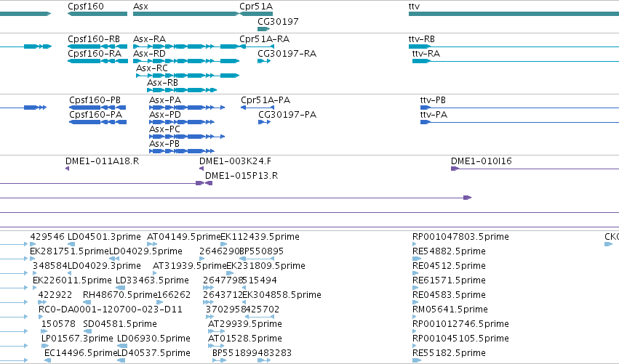The width and height of the screenshot is (619, 364).
Task: Select the LP01567.3prime EST label
Action: (x=77, y=339)
